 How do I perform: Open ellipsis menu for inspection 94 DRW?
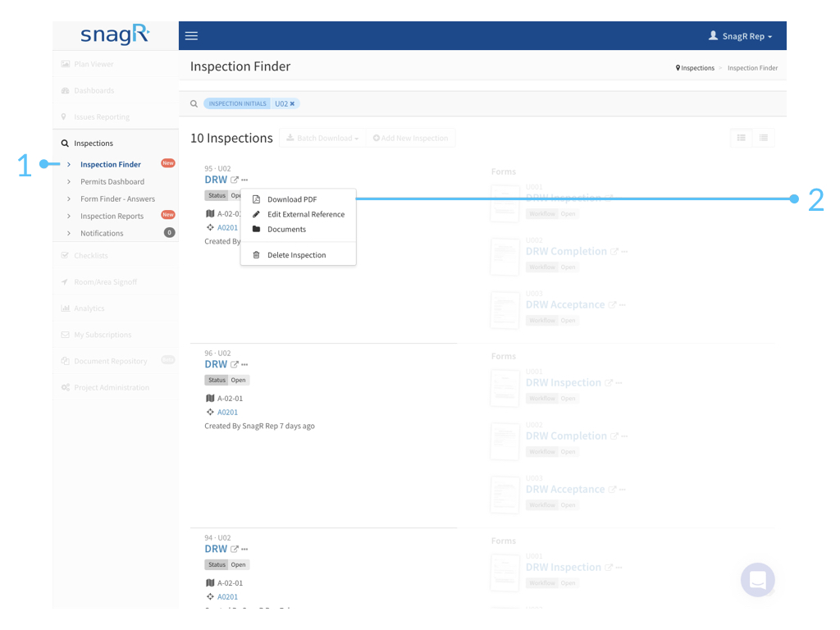[x=244, y=550]
